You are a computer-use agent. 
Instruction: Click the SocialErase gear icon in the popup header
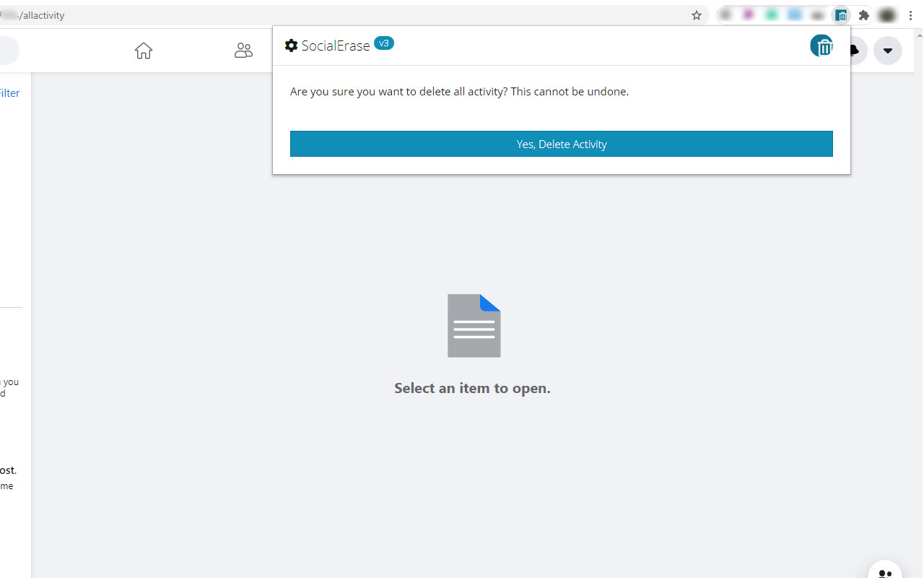[291, 45]
